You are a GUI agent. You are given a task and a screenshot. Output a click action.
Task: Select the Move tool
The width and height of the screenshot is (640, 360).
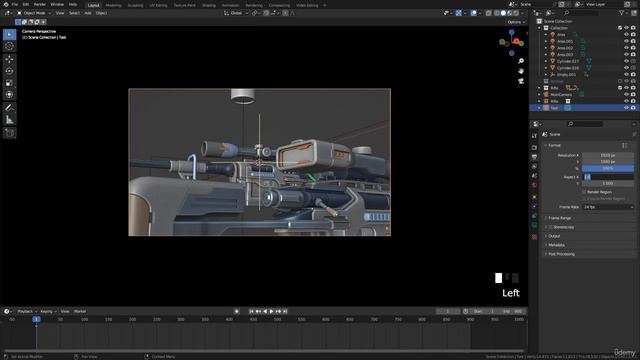[9, 60]
